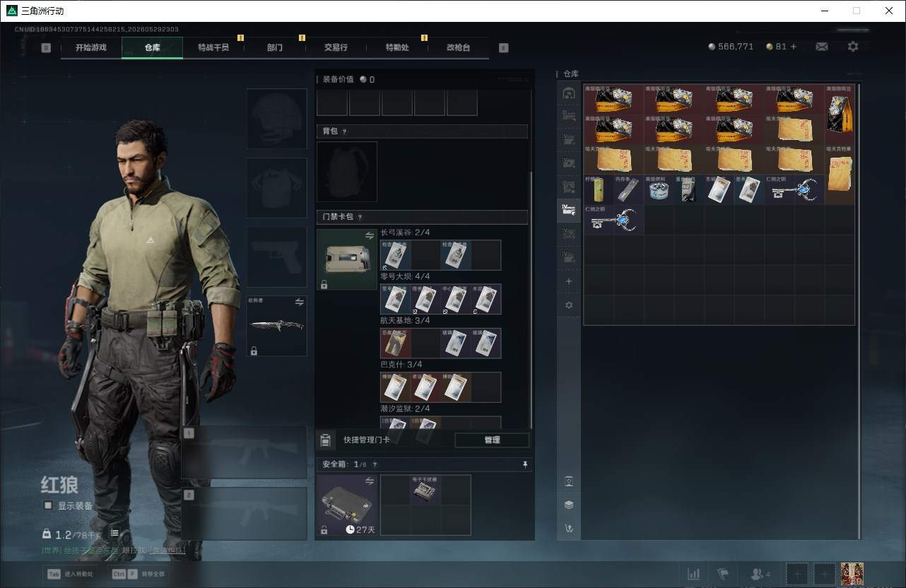Screen dimensions: 906x588
Task: Select the 内存条 item in the warehouse
Action: [x=629, y=189]
